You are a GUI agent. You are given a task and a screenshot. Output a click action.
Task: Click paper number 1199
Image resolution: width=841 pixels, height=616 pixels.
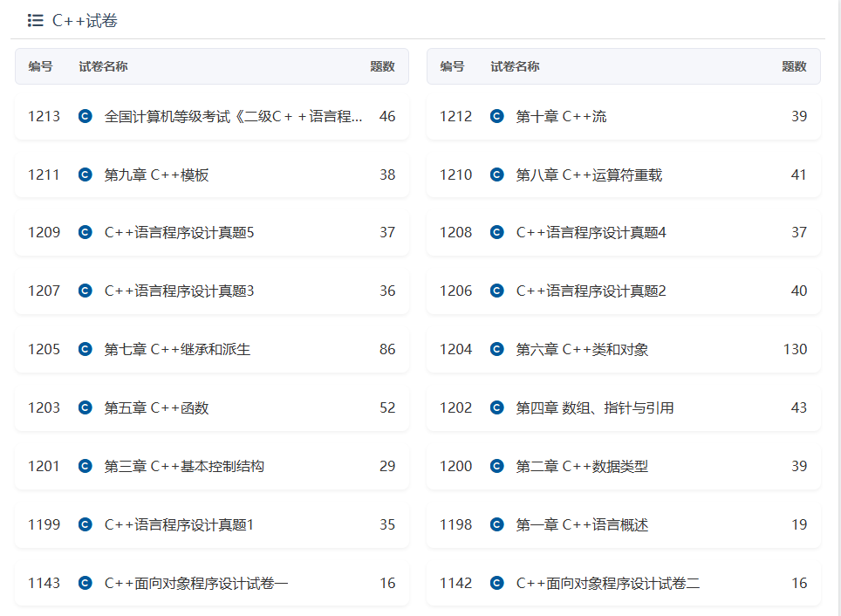tap(44, 524)
